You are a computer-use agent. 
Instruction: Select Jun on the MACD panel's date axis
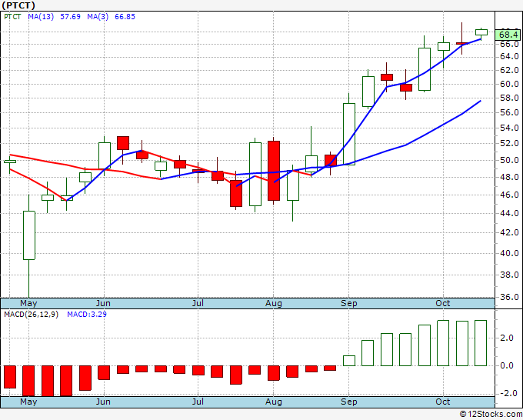tap(103, 402)
